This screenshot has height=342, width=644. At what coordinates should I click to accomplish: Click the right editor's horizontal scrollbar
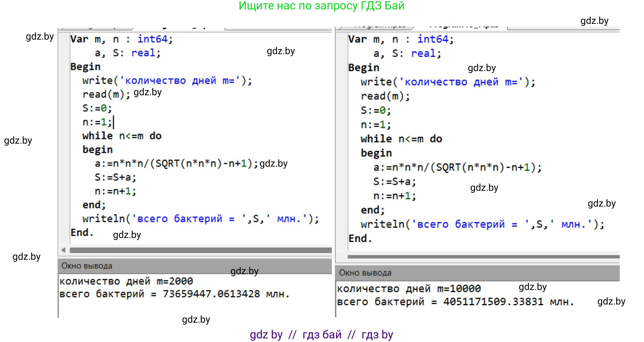483,257
